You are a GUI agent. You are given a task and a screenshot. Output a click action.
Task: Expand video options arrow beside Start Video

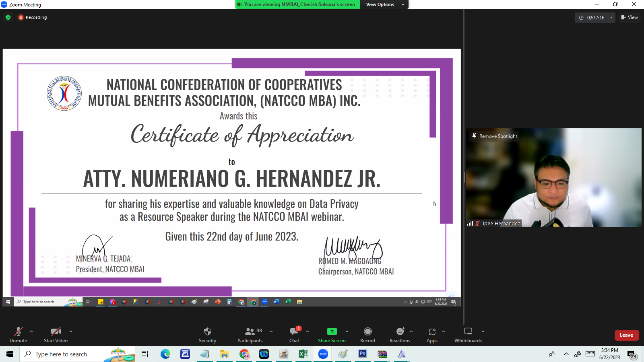(71, 331)
